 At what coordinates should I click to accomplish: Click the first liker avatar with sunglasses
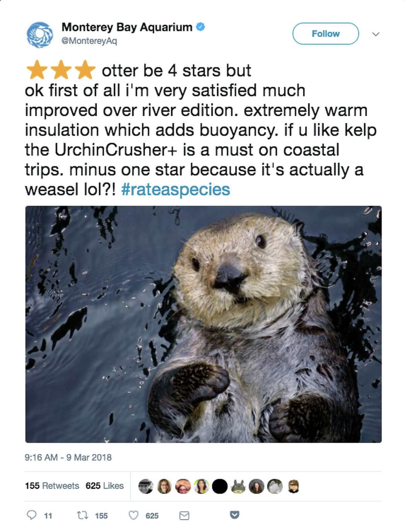click(x=145, y=484)
